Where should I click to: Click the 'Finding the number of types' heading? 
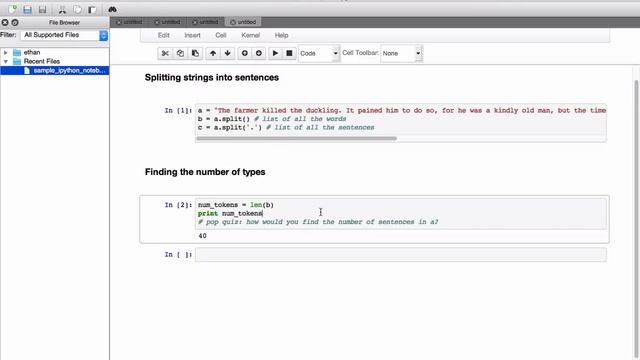pos(205,172)
